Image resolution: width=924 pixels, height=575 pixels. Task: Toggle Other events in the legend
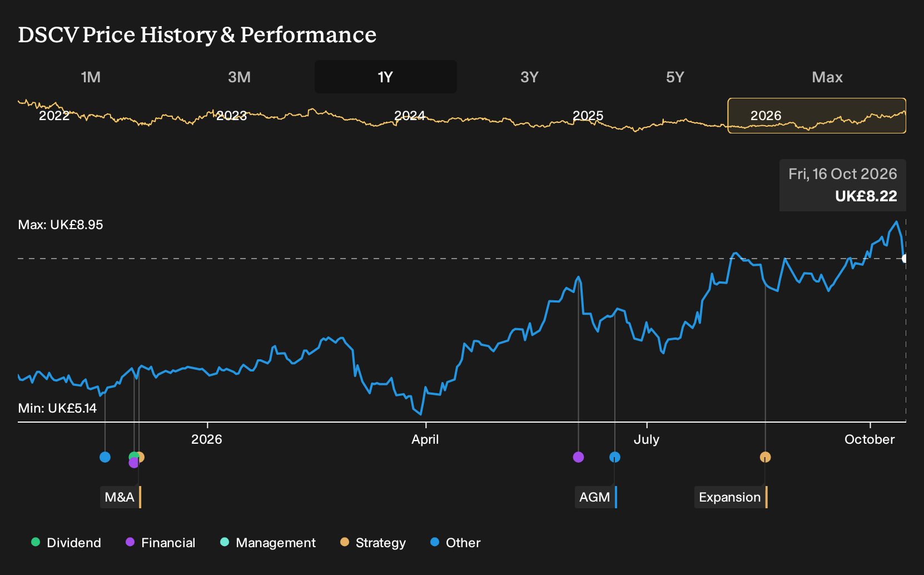(x=455, y=543)
